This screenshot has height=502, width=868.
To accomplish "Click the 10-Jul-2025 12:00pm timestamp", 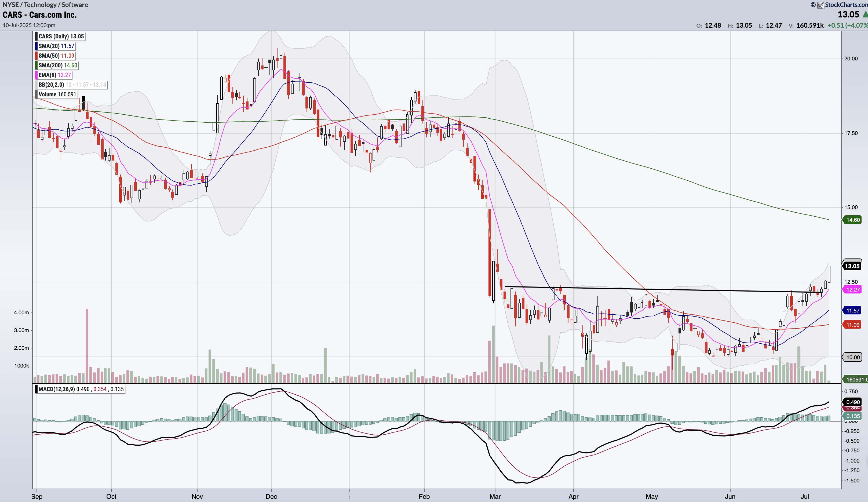I will (x=29, y=25).
